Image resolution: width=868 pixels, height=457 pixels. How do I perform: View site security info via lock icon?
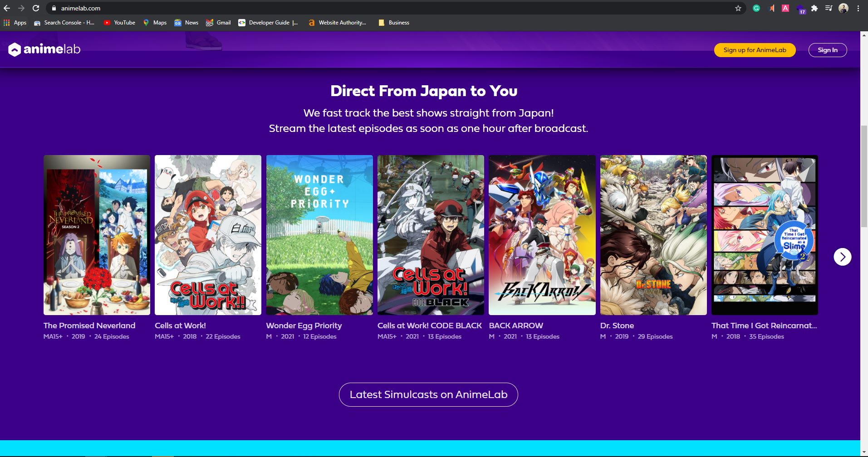54,8
